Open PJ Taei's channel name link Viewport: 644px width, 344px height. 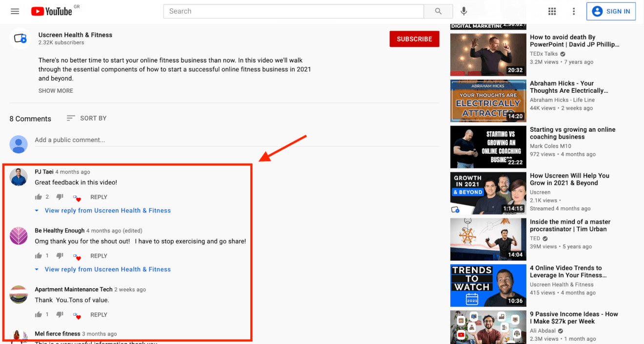pos(44,172)
